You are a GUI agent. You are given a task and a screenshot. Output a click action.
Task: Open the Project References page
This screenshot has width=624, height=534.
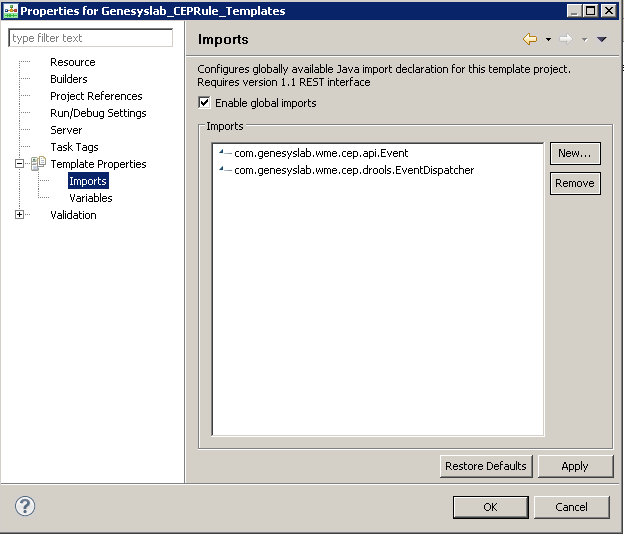pos(96,96)
